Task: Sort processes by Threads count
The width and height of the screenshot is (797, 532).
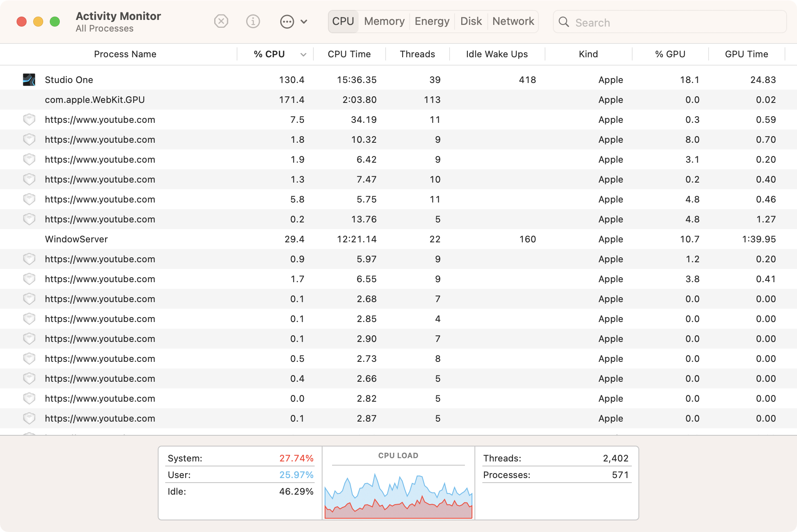Action: pyautogui.click(x=417, y=54)
